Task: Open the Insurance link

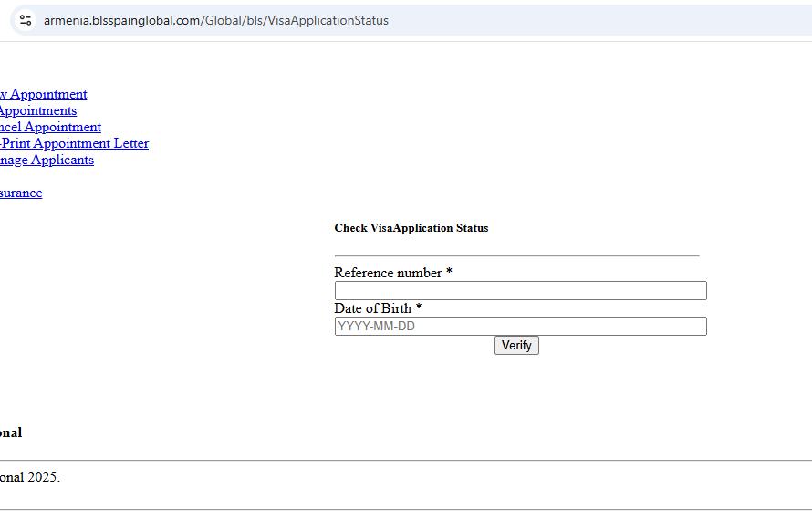Action: click(x=21, y=193)
